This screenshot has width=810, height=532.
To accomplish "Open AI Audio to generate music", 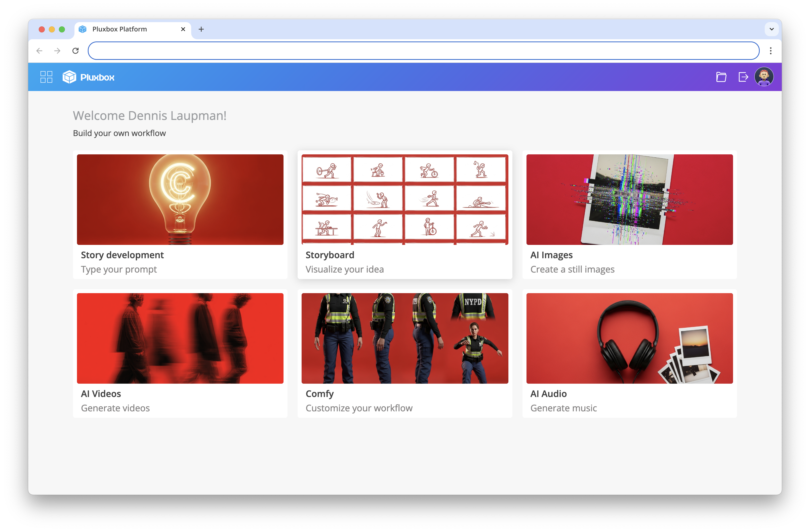I will [629, 354].
